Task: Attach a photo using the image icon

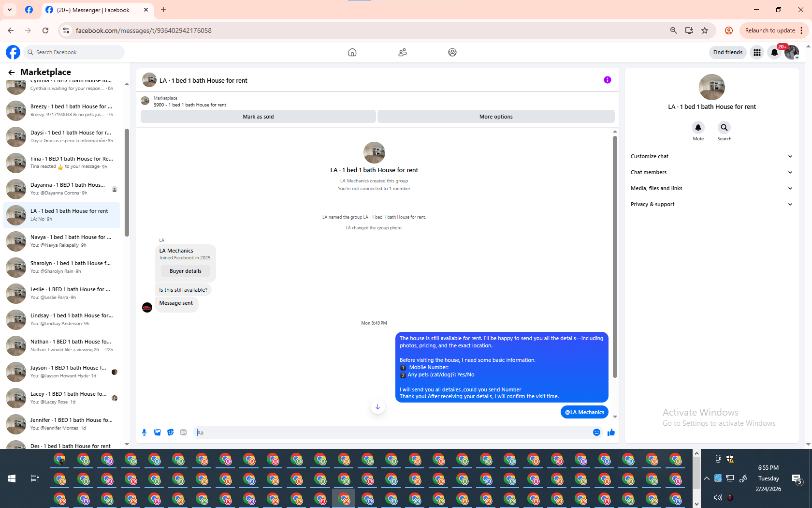Action: [157, 433]
